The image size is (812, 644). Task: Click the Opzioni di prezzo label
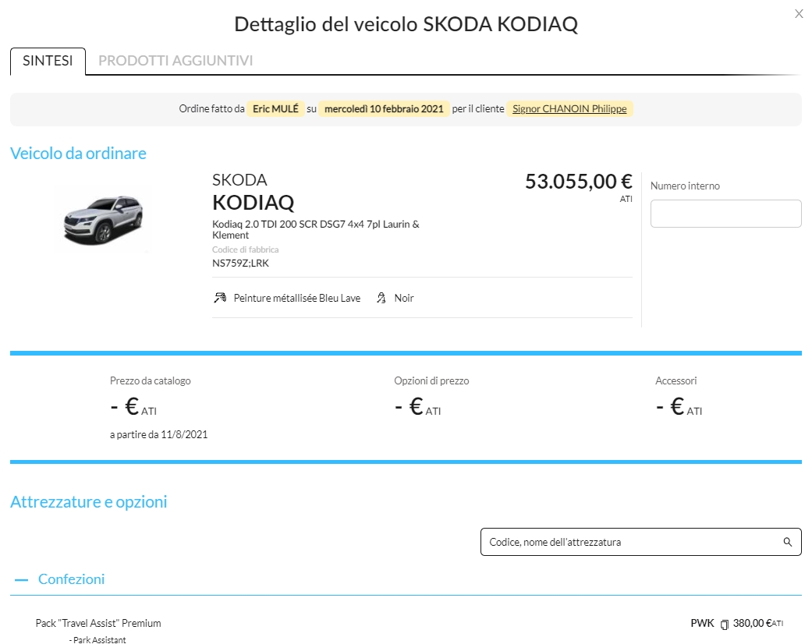pyautogui.click(x=431, y=381)
